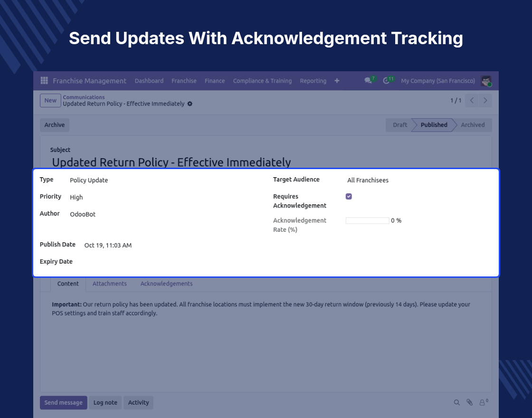Open the activities clock icon

tap(386, 81)
